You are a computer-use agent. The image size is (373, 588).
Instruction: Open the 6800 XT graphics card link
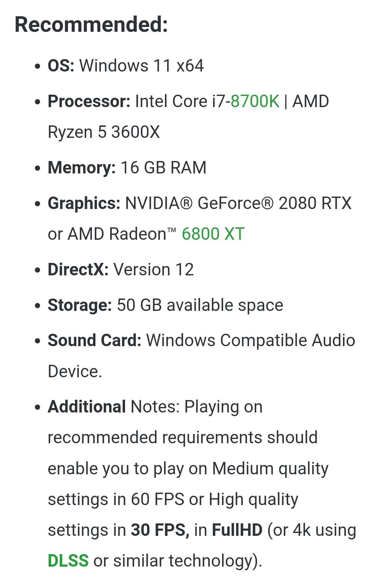tap(213, 234)
